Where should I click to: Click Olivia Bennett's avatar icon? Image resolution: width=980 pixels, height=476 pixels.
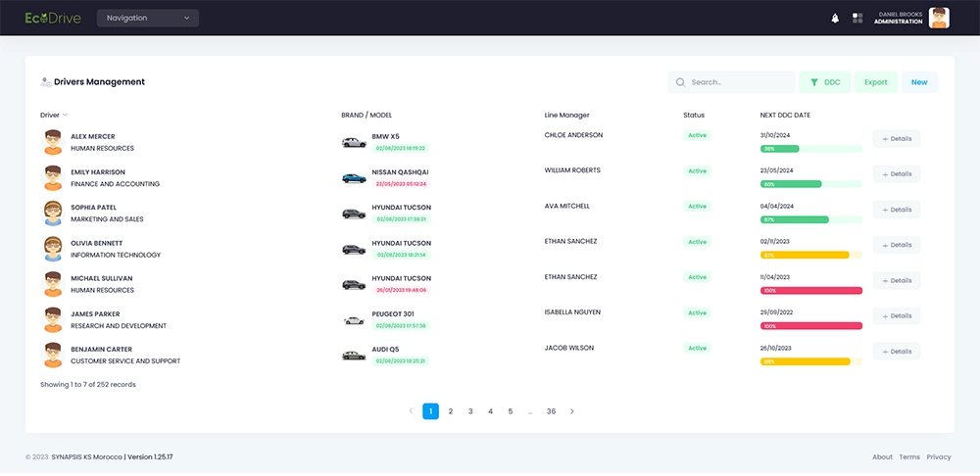point(53,249)
